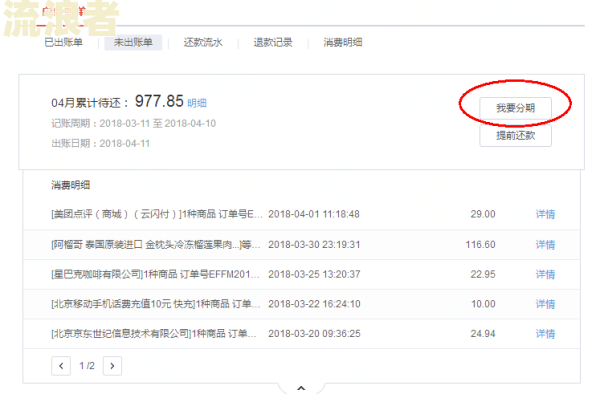Select the 北京移动手机话费充值10元 order description

click(155, 304)
